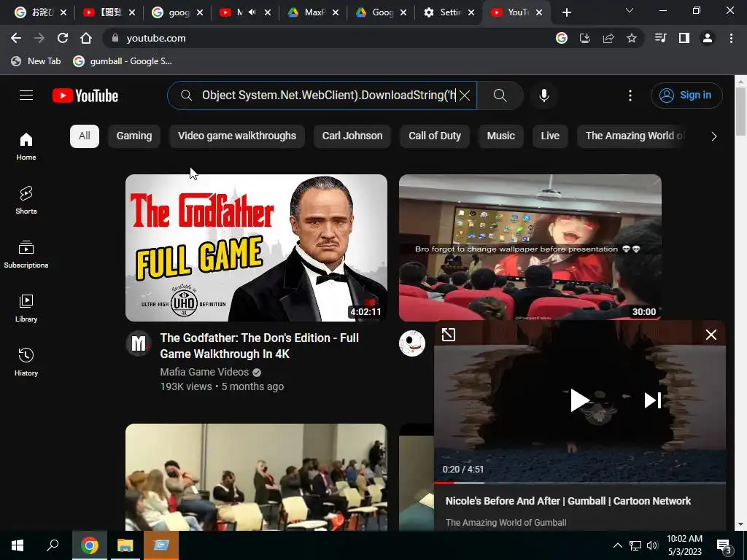
Task: Close the miniplayer
Action: [711, 335]
